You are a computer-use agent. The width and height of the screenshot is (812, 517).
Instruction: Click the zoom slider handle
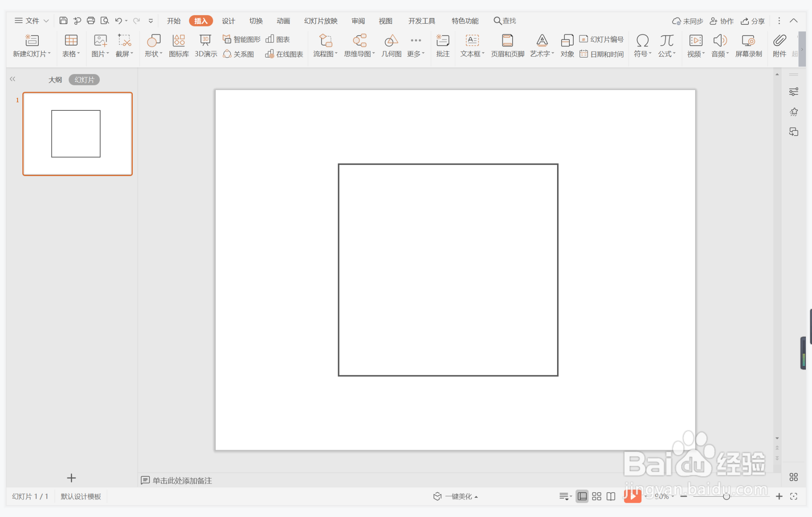[726, 496]
